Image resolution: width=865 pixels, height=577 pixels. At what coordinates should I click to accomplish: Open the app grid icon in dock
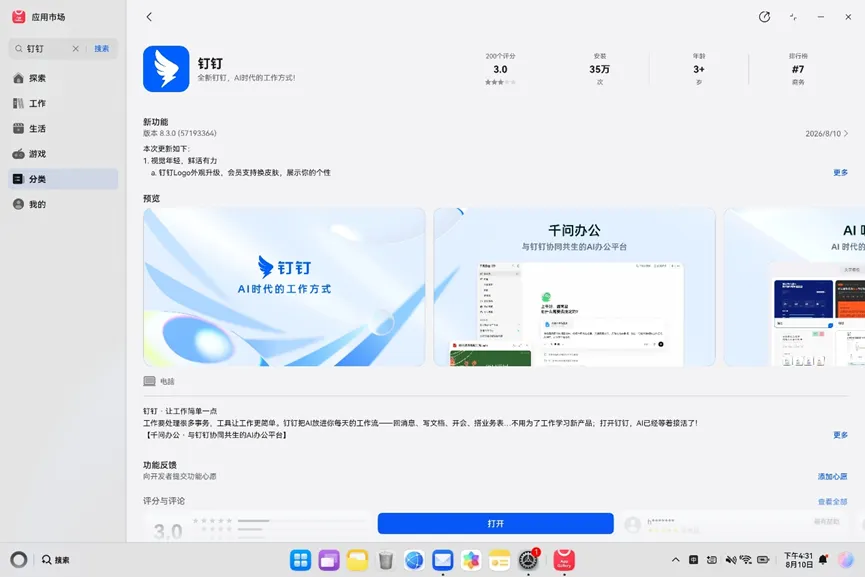(x=301, y=560)
